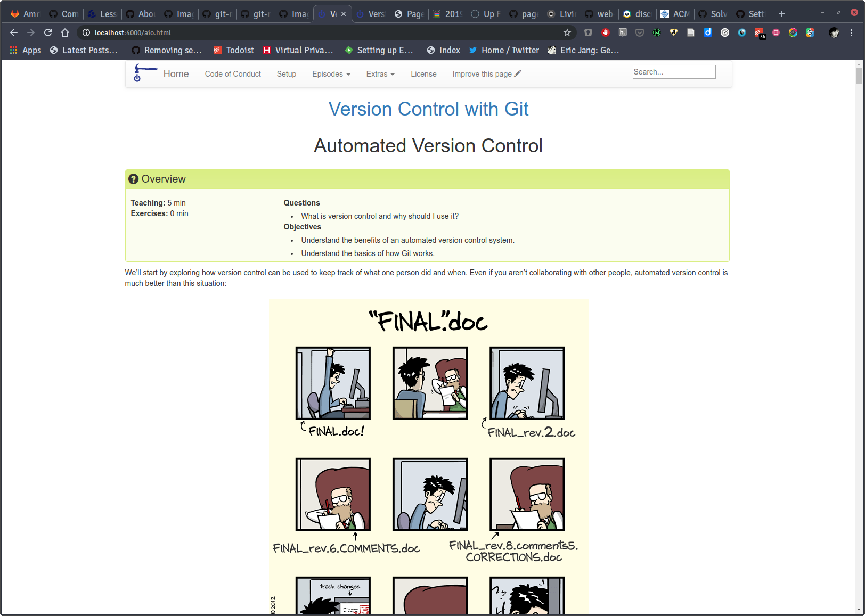
Task: Open the Hypothesis 'h.' extension
Action: 622,32
